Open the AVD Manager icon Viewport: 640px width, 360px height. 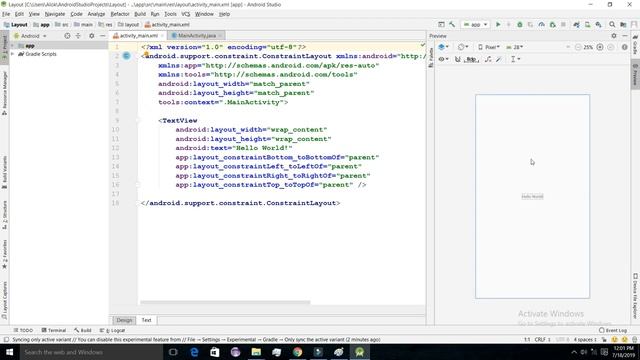(x=587, y=24)
